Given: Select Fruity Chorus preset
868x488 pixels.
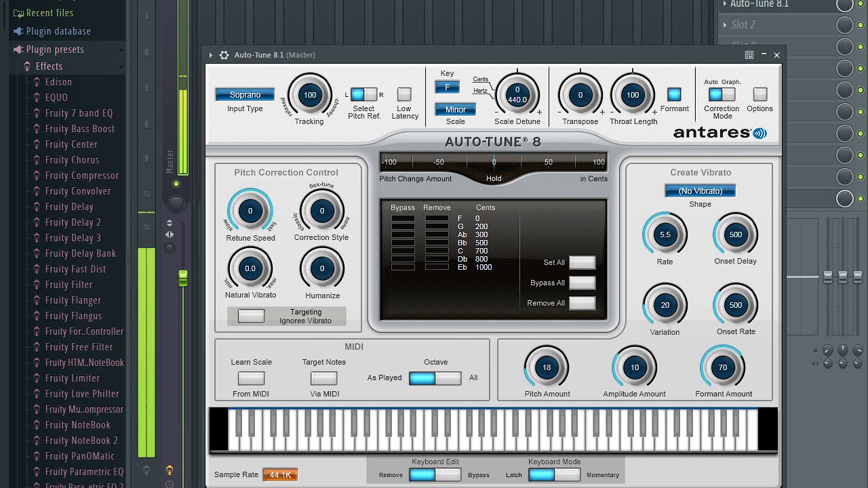Looking at the screenshot, I should pyautogui.click(x=72, y=160).
